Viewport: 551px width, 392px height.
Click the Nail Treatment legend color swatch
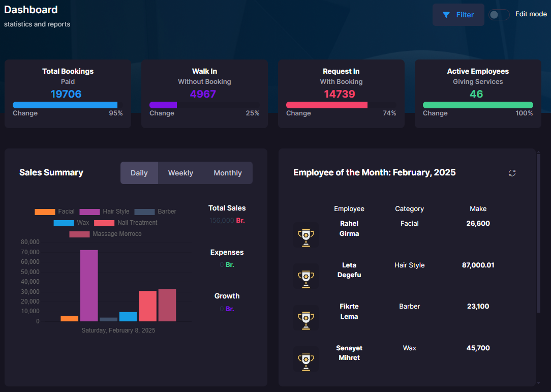(104, 223)
